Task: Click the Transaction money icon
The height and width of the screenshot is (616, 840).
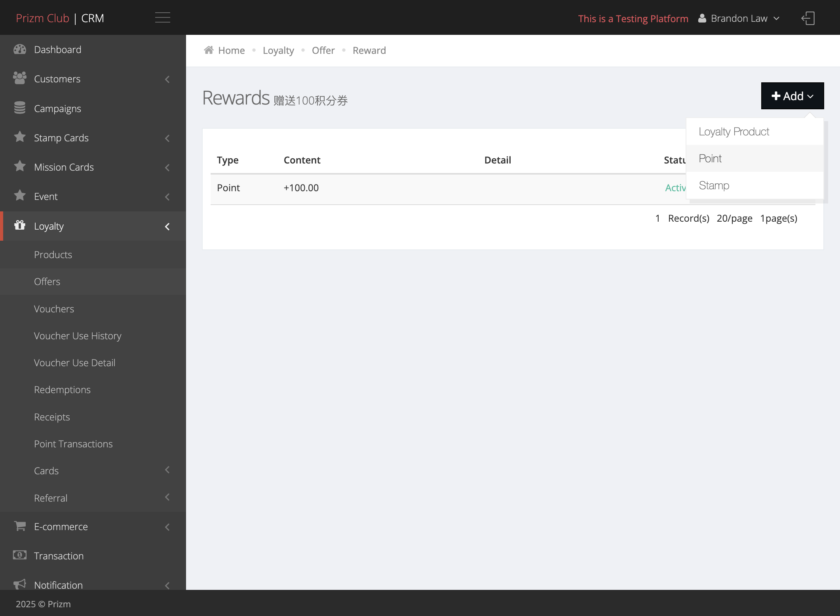Action: tap(20, 555)
